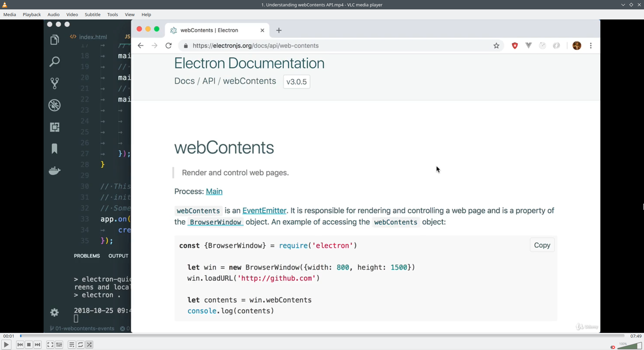Screen dimensions: 644x350
Task: Click Docs breadcrumb link
Action: pos(184,81)
